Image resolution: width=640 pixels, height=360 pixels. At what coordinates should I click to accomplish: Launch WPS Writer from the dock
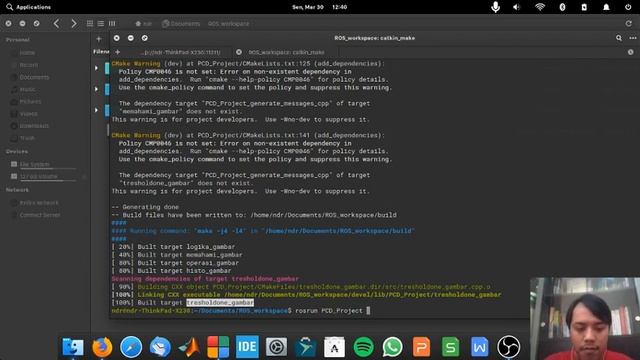tap(479, 347)
